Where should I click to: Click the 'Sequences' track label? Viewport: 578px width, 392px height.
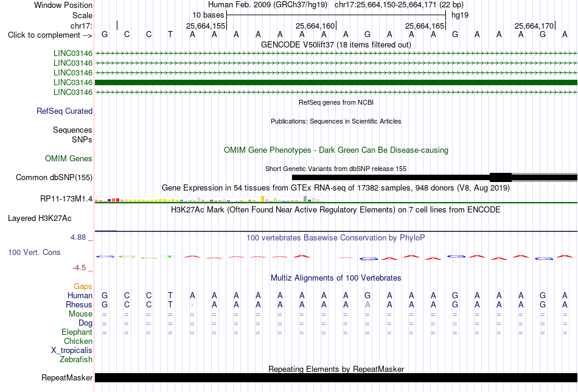pos(72,130)
